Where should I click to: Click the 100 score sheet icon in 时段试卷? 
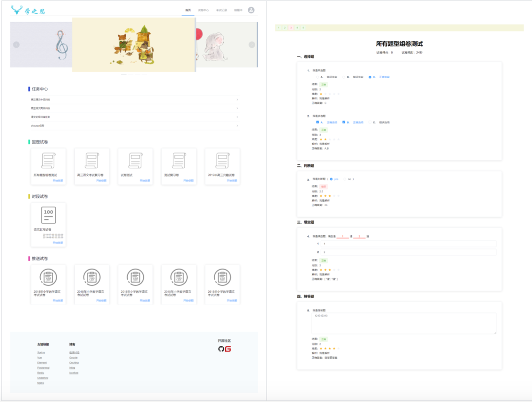[48, 215]
